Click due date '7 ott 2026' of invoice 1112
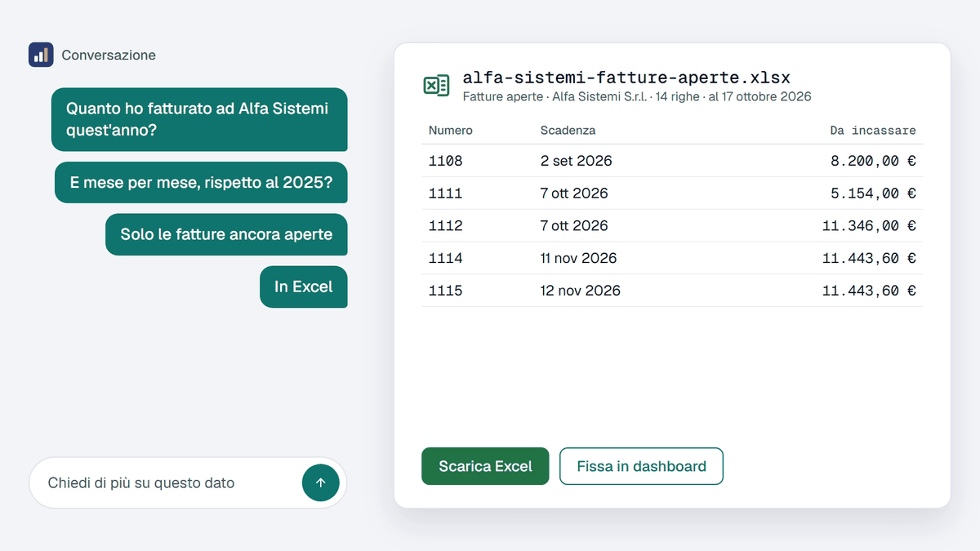980x551 pixels. click(574, 225)
